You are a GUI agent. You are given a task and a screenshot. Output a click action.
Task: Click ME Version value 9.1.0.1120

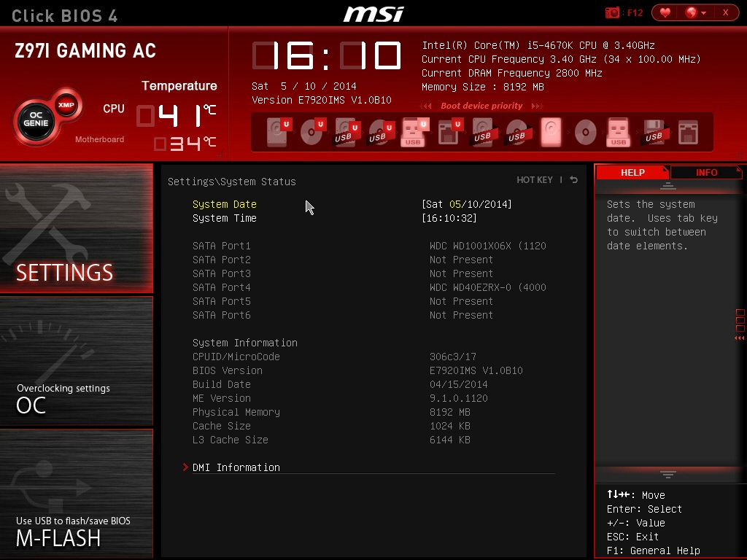coord(458,398)
